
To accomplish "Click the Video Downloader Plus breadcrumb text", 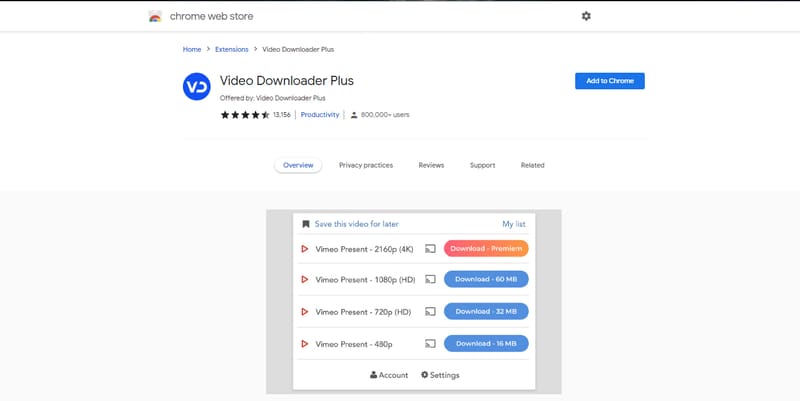I will click(298, 49).
